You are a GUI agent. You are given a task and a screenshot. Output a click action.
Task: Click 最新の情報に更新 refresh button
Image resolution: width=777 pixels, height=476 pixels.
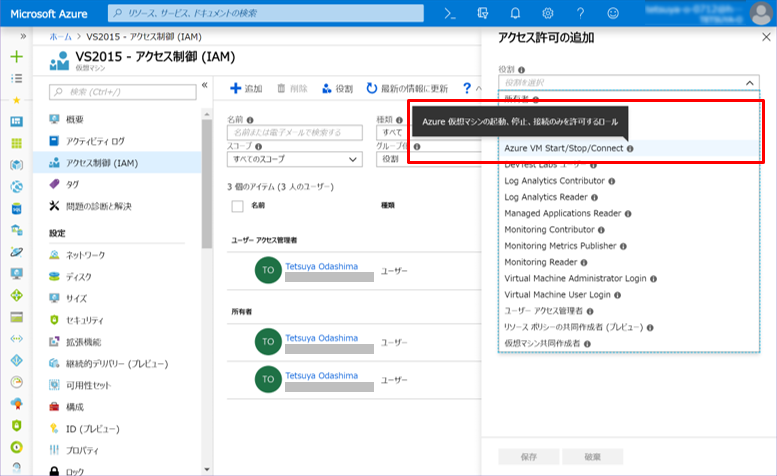pyautogui.click(x=407, y=89)
